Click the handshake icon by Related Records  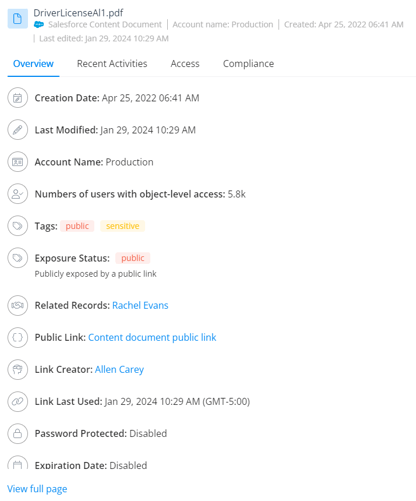click(17, 305)
